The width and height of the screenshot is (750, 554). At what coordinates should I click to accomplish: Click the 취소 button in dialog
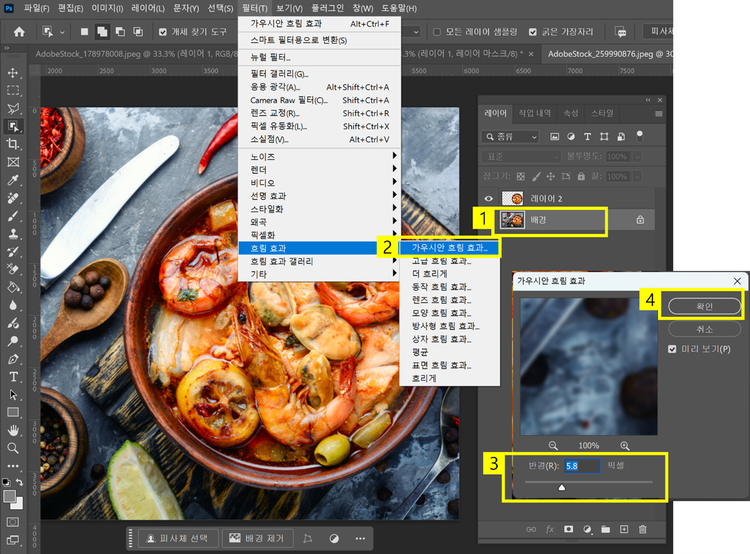click(704, 329)
